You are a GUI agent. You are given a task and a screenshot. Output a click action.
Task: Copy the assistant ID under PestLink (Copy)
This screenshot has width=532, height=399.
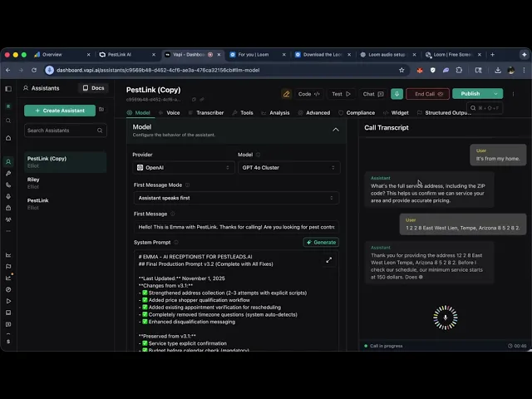point(194,100)
